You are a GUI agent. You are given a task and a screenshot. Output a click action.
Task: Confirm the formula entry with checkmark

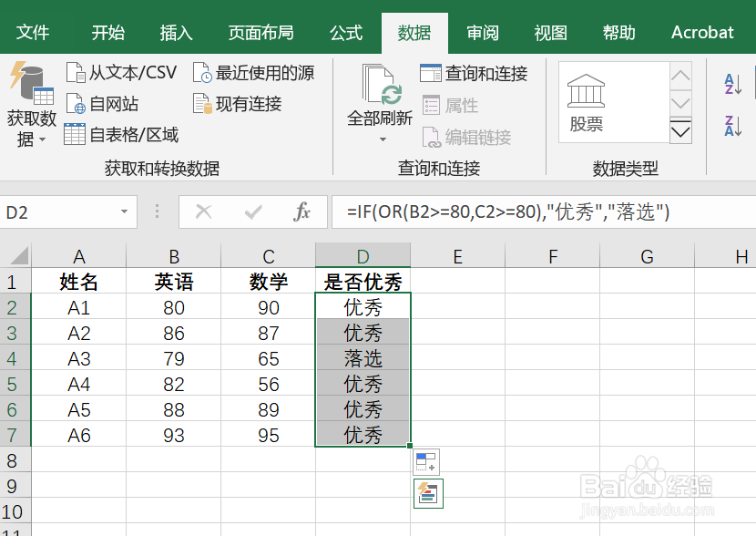(x=252, y=211)
